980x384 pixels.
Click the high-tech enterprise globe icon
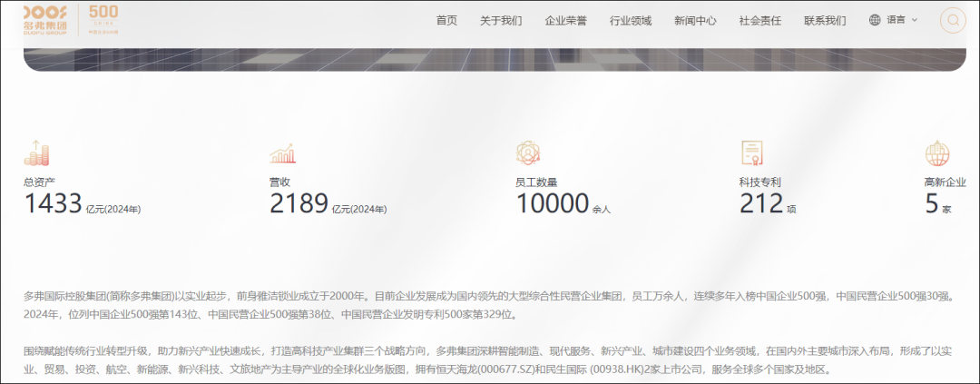(937, 153)
